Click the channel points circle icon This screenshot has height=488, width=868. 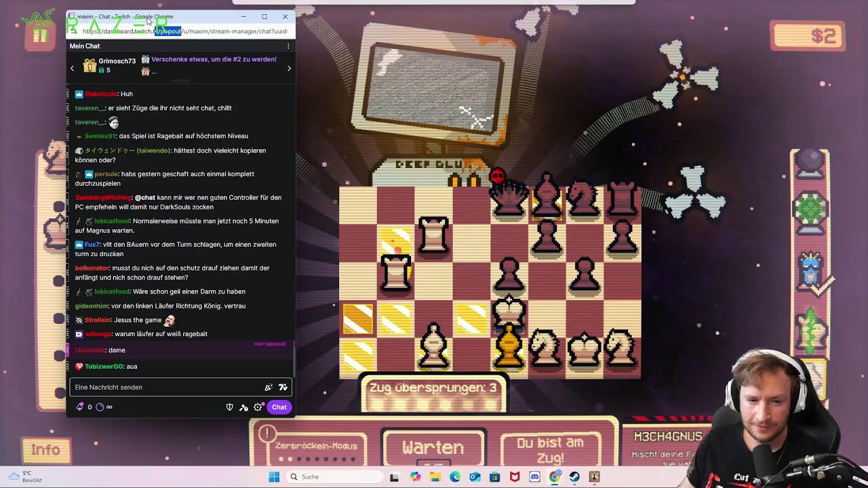click(100, 407)
